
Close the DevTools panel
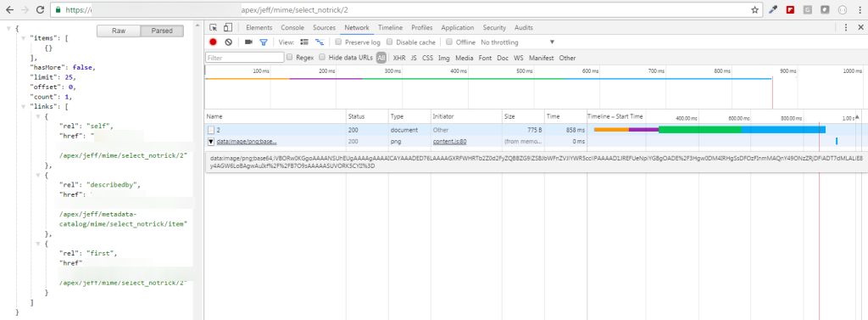[860, 28]
